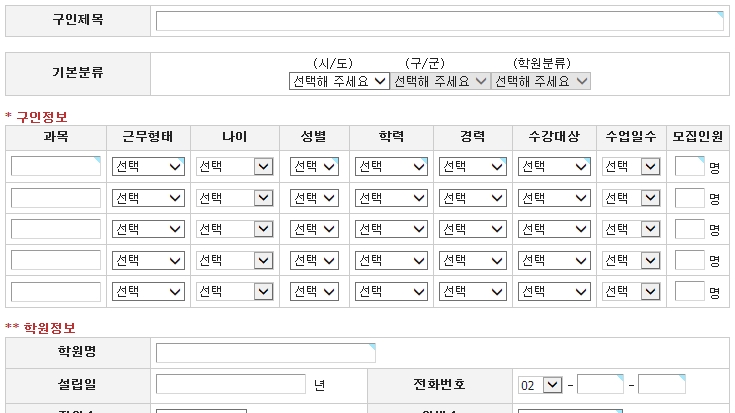Open third row 수강대상 dropdown
The width and height of the screenshot is (735, 413).
tap(554, 229)
